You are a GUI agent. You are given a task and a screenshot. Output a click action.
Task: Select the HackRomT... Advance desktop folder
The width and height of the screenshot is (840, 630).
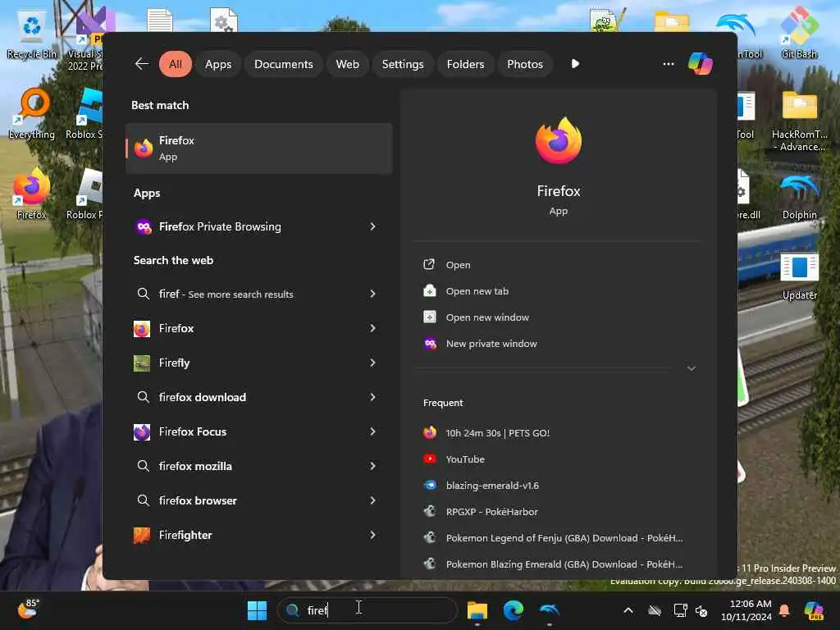[x=799, y=121]
